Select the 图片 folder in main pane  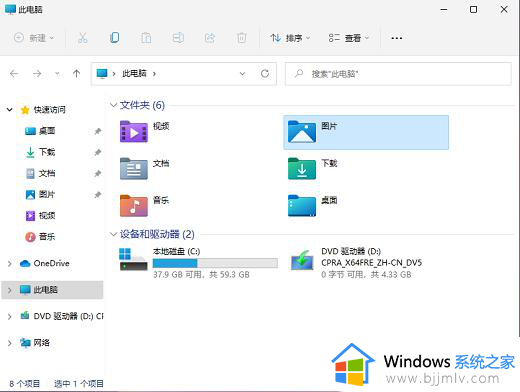coord(366,132)
